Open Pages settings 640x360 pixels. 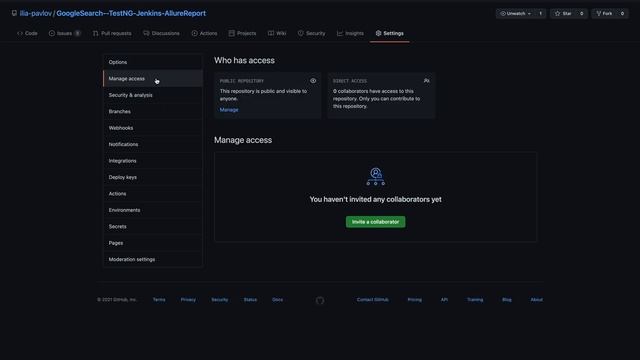tap(153, 243)
